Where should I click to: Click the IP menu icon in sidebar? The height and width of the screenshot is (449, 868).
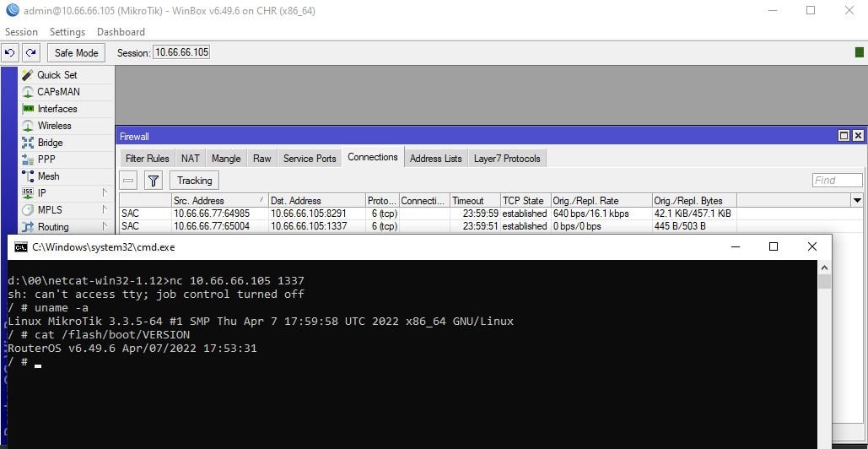tap(28, 193)
